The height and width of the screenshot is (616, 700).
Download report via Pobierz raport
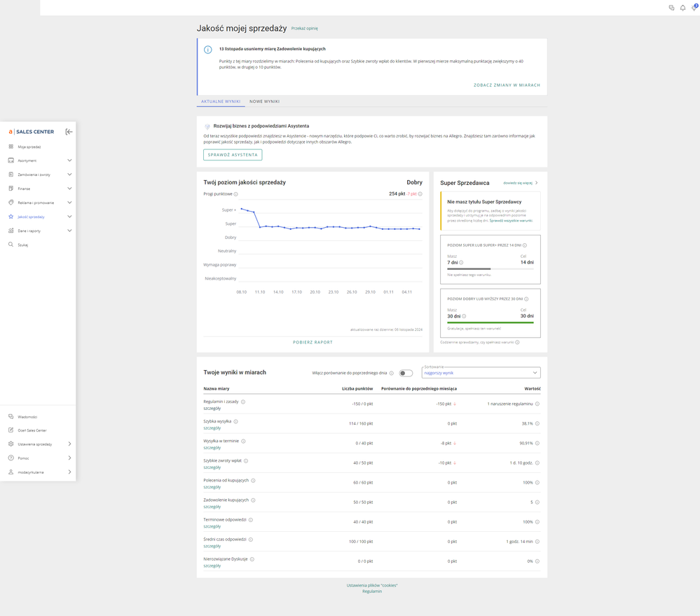click(313, 343)
